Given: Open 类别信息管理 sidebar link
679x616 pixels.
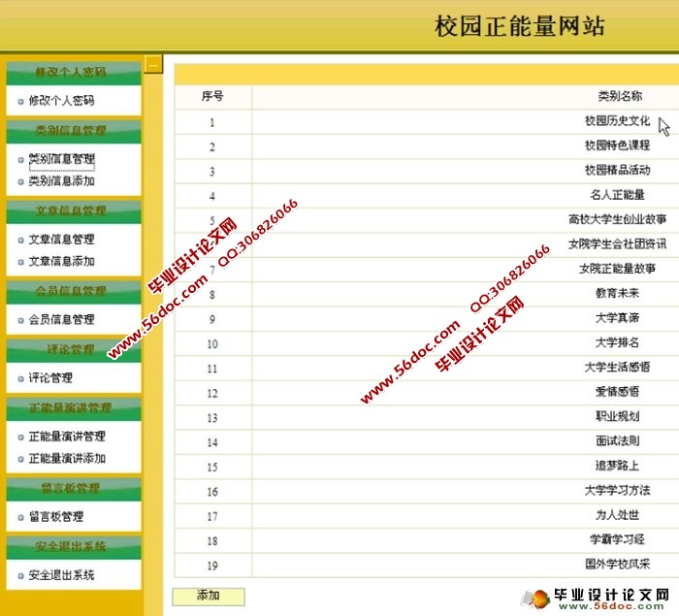Looking at the screenshot, I should (61, 159).
